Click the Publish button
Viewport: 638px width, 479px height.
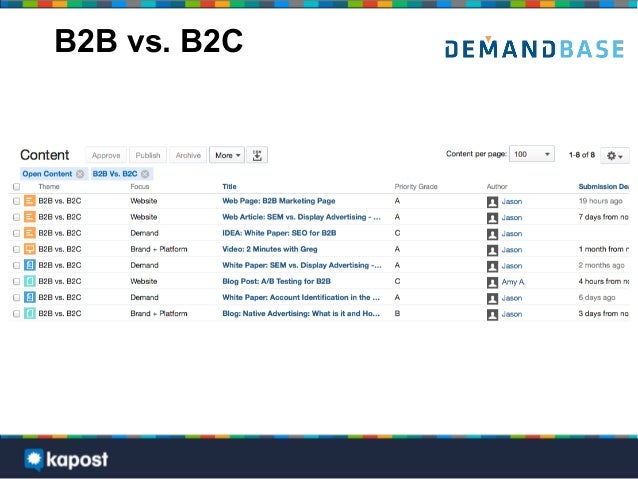tap(148, 155)
